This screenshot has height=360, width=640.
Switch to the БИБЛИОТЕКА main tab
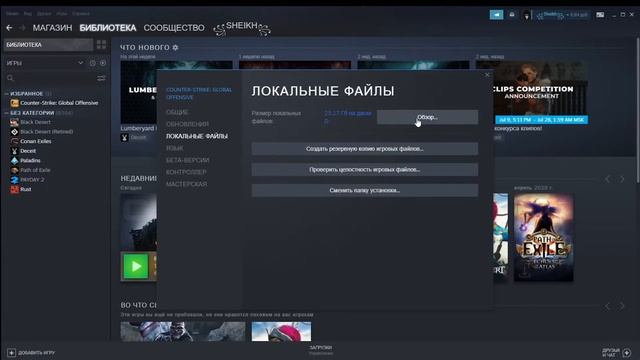pyautogui.click(x=108, y=28)
